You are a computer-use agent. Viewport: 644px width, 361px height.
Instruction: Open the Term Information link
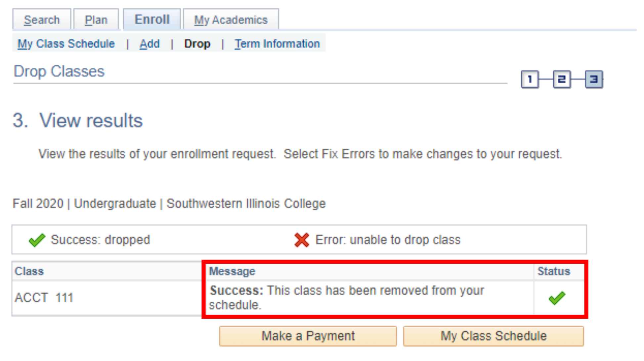277,43
